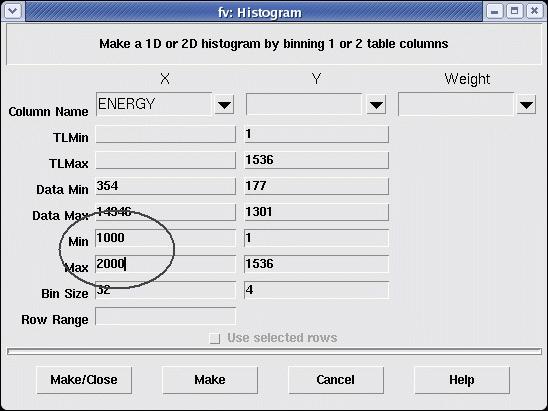Minimize the fv Histogram window
Viewport: 548px width, 411px height.
[494, 12]
